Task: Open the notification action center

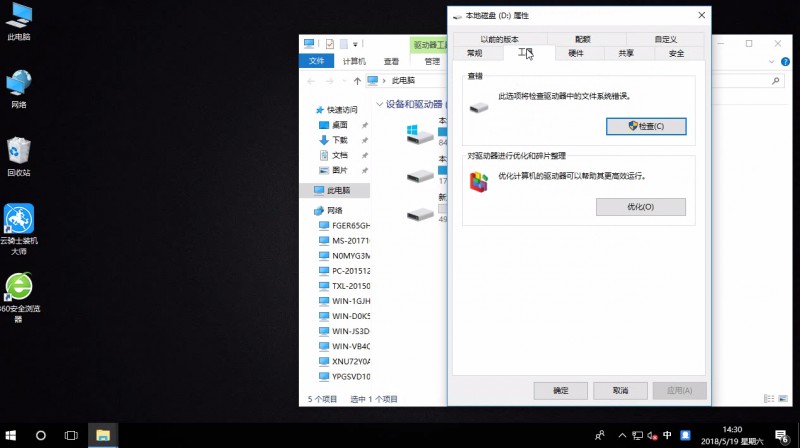Action: pyautogui.click(x=782, y=436)
